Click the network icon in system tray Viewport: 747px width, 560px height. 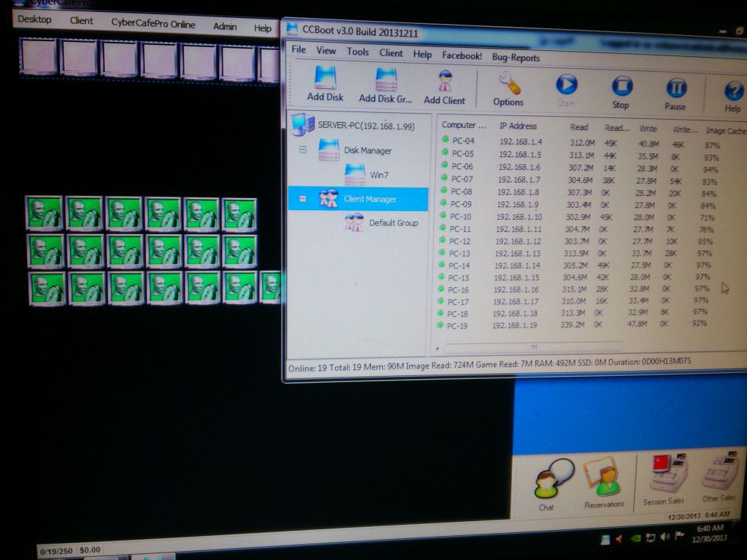(650, 538)
